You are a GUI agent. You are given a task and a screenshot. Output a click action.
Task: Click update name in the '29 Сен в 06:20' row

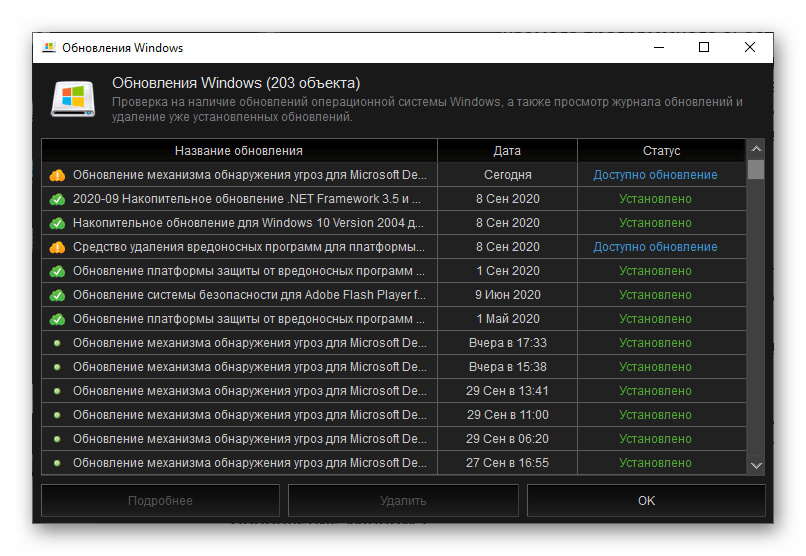(249, 439)
